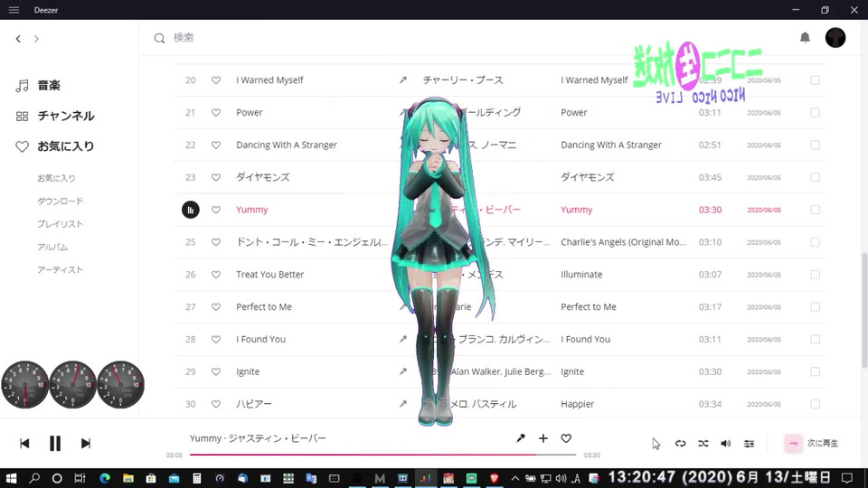Pause playing indicator on Yummy row

(x=191, y=210)
